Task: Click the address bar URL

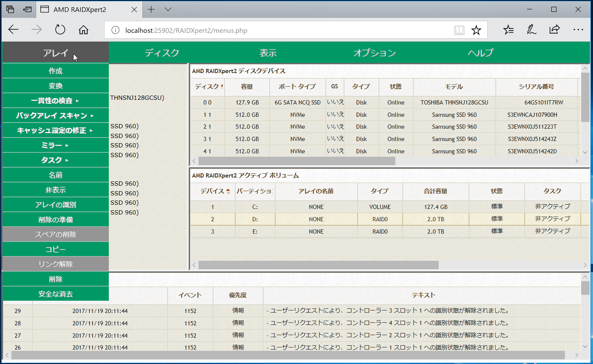Action: [186, 31]
